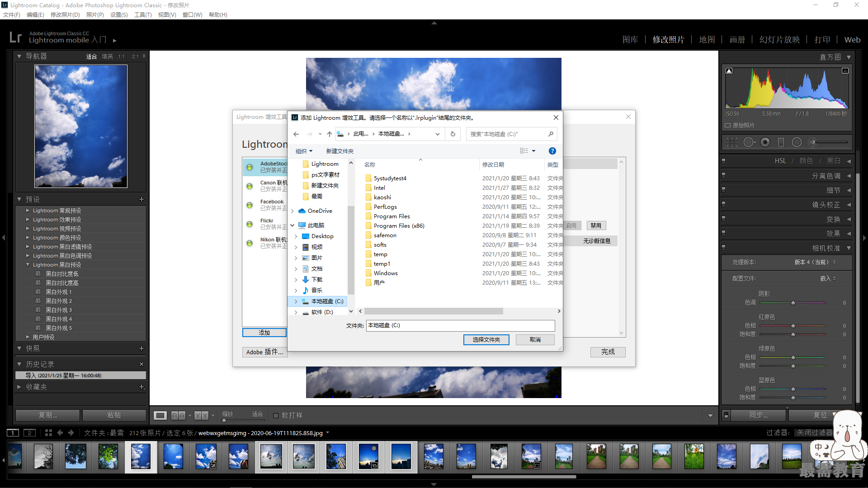Viewport: 868px width, 488px height.
Task: Expand Lightroom Color Presets folder
Action: click(x=28, y=238)
